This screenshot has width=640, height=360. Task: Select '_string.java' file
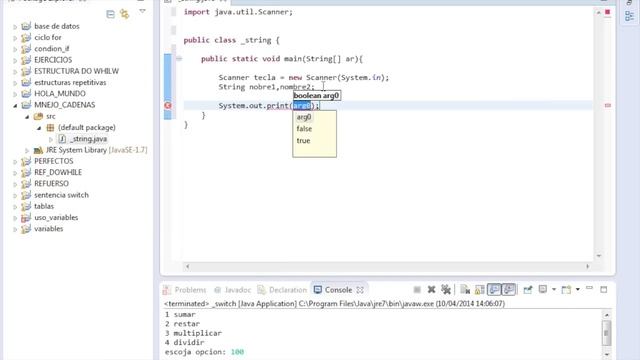coord(88,139)
